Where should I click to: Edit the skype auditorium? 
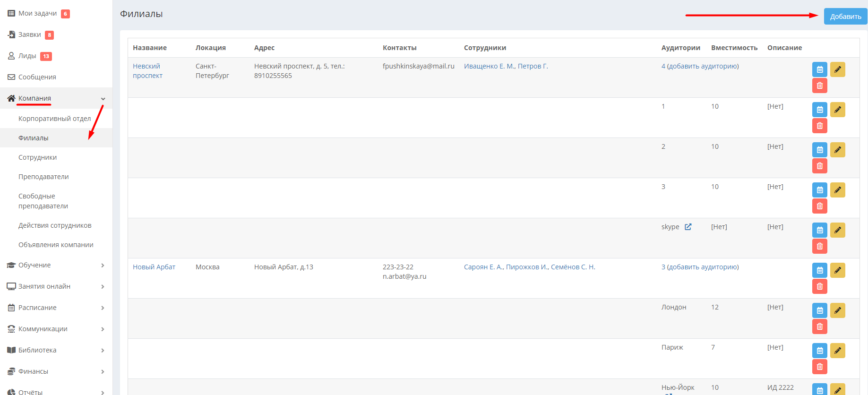pos(838,230)
